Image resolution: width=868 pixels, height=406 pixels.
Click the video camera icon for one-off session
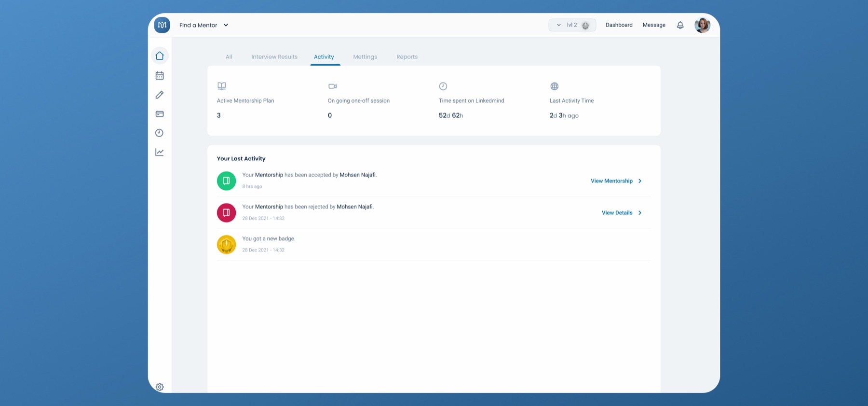(x=332, y=86)
